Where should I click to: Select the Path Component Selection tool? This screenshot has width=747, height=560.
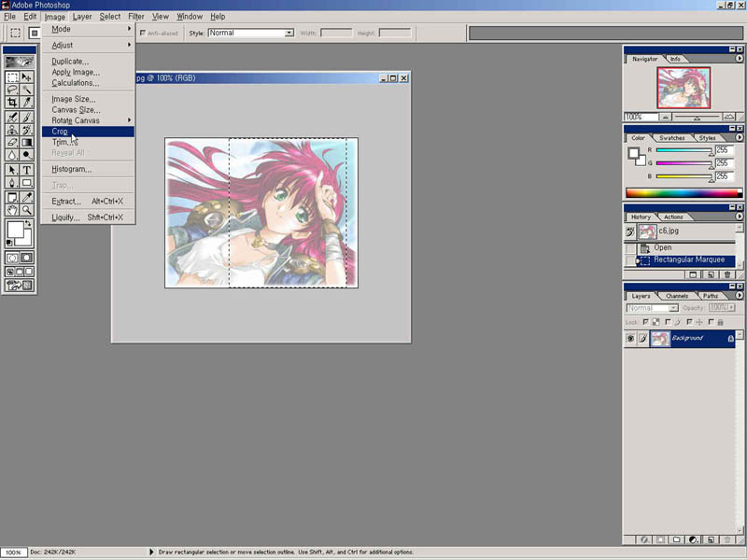click(x=12, y=170)
